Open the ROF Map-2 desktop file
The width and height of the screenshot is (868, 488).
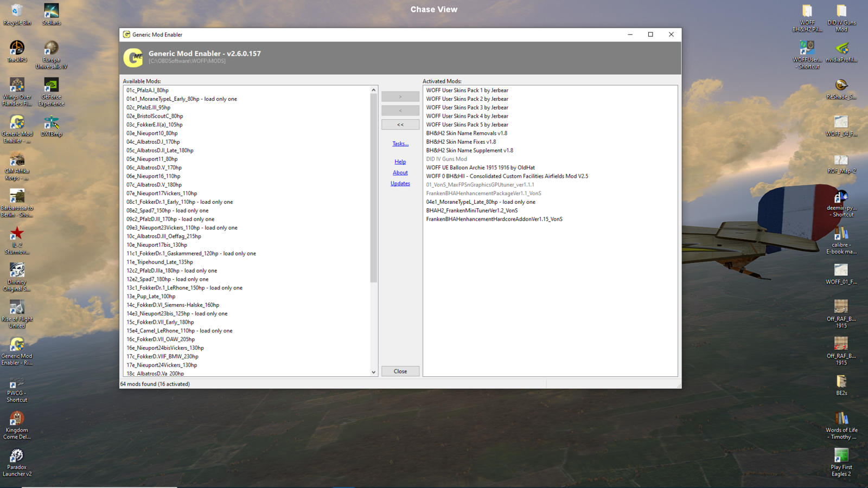coord(841,163)
